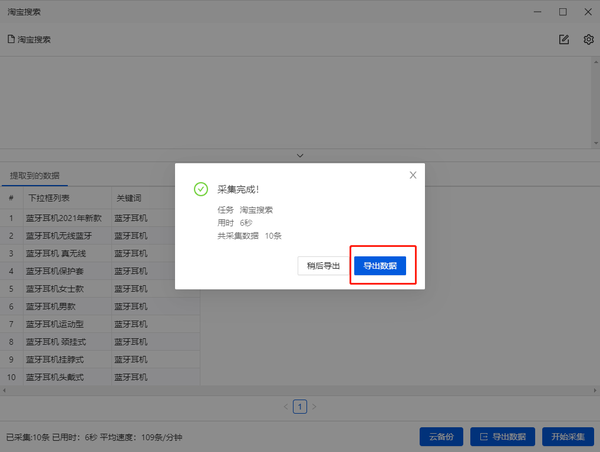Select row 蓝牙耳机 颈挂式
This screenshot has height=452, width=600.
[x=100, y=342]
